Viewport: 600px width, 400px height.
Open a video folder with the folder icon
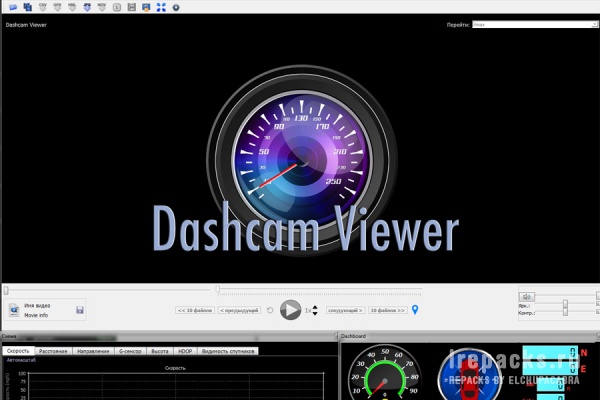(13, 7)
